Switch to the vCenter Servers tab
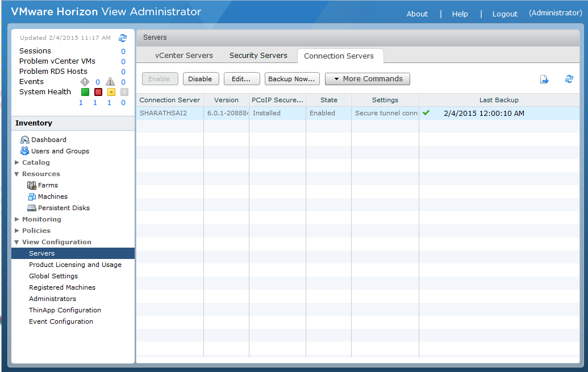This screenshot has height=372, width=588. pos(184,55)
